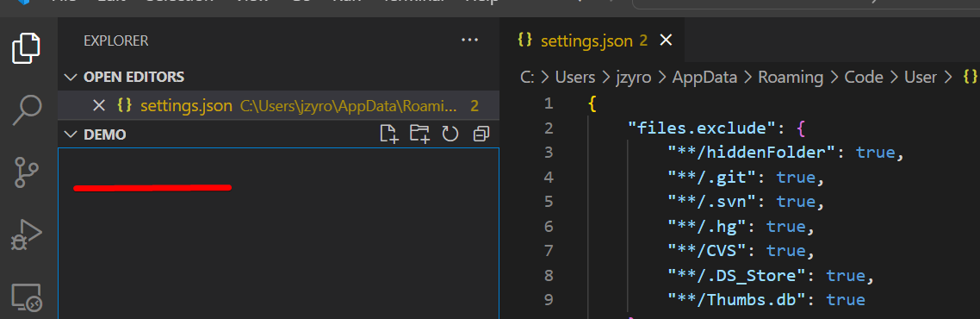This screenshot has height=319, width=980.
Task: Click the User breadcrumb segment
Action: pos(920,77)
